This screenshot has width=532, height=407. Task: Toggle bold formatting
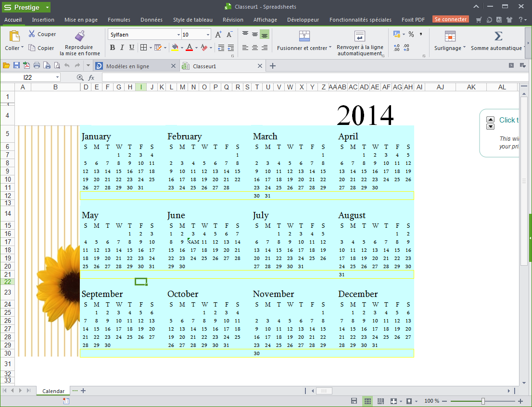[x=112, y=48]
